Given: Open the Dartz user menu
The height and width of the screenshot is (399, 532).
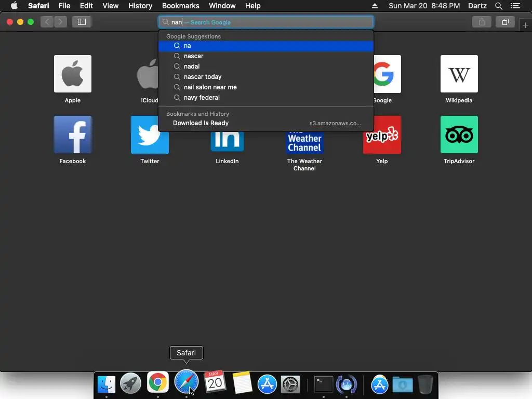Looking at the screenshot, I should coord(477,6).
